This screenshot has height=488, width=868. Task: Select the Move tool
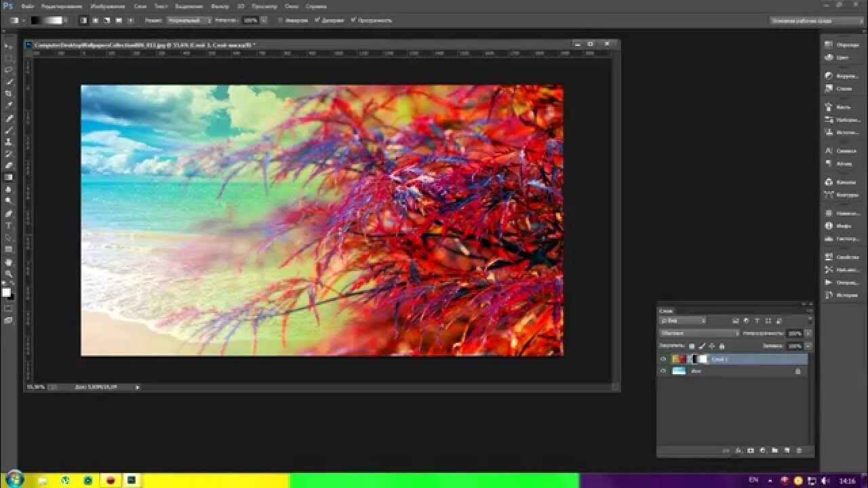(9, 46)
